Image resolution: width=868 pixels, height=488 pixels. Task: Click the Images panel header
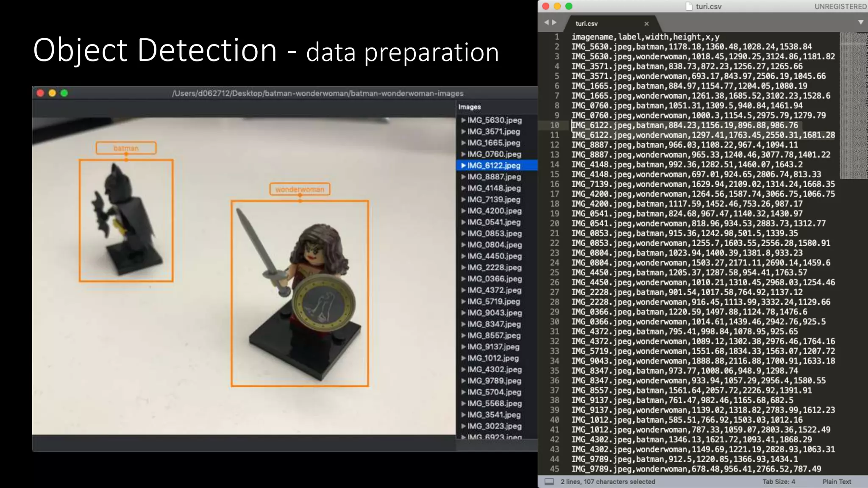[x=470, y=107]
